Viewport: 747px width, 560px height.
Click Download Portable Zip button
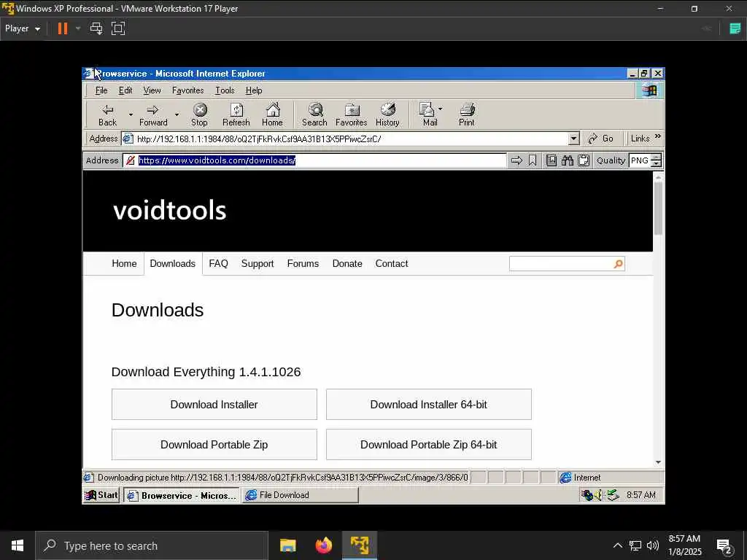(x=214, y=444)
